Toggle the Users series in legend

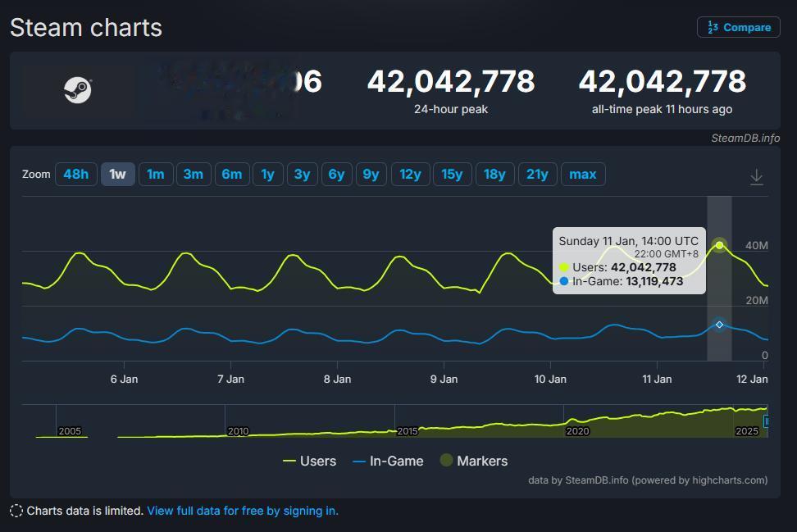click(x=310, y=461)
